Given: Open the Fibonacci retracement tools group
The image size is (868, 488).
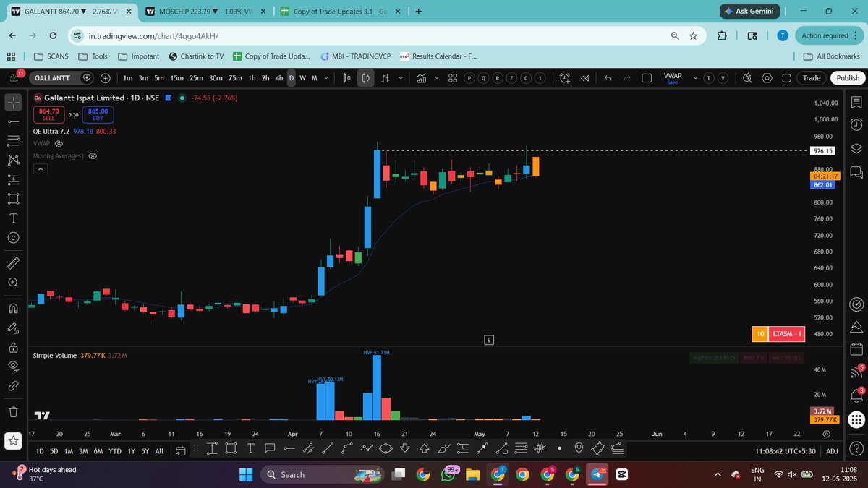Looking at the screenshot, I should [13, 140].
